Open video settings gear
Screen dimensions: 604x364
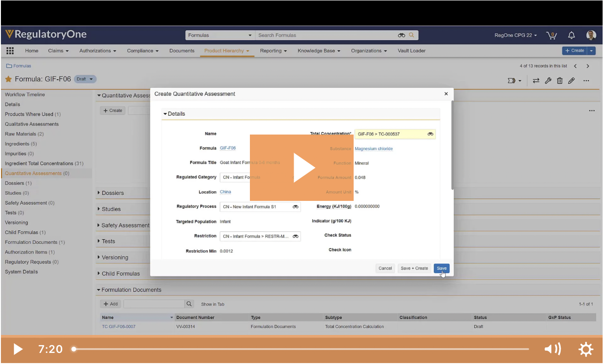[x=586, y=349]
